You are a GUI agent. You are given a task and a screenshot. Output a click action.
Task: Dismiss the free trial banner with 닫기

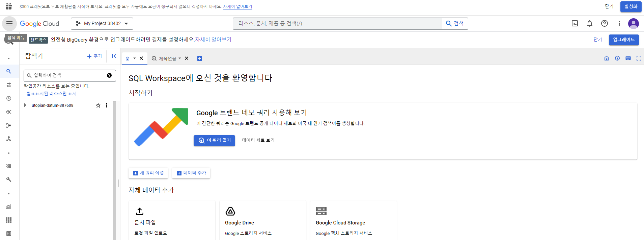(609, 6)
